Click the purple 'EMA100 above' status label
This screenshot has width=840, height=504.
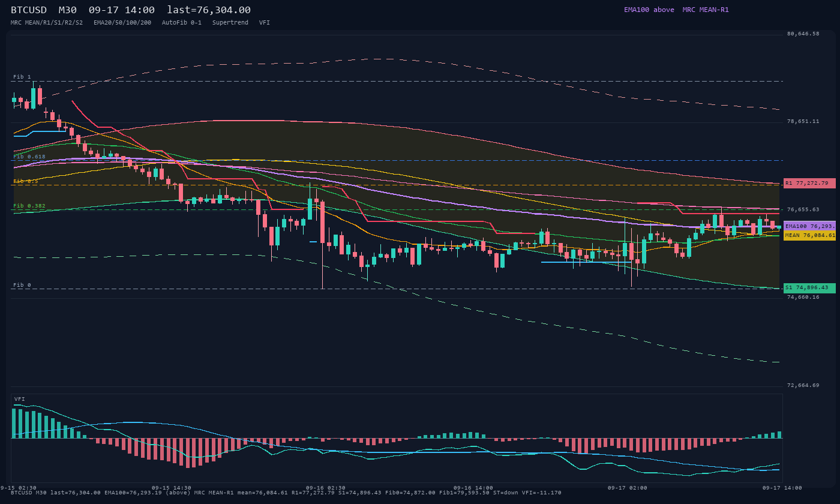click(x=649, y=10)
